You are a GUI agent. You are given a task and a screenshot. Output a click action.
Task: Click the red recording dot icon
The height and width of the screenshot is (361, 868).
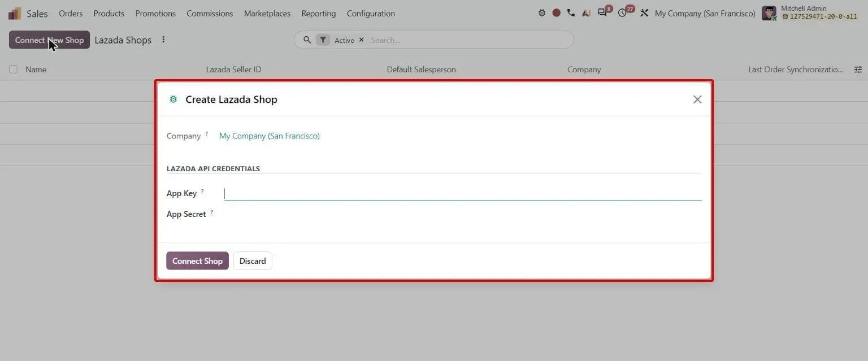point(557,13)
